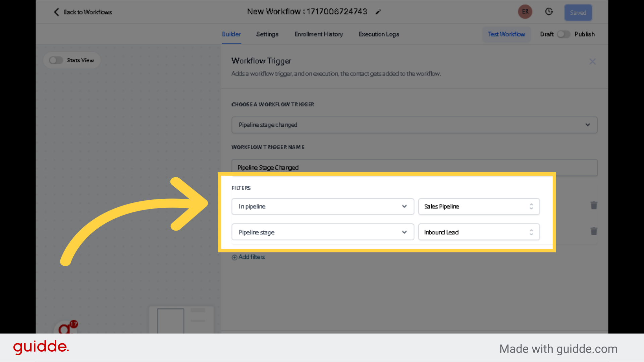This screenshot has width=644, height=362.
Task: Click the workflow trigger name input field
Action: pyautogui.click(x=414, y=168)
